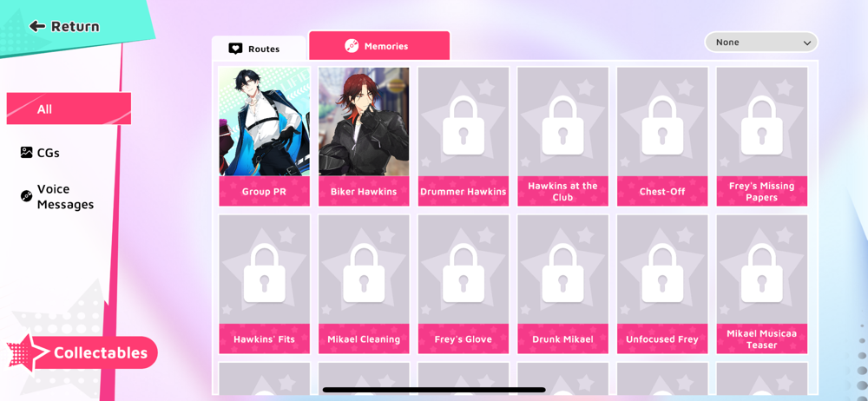Open the Group PR memory thumbnail
The height and width of the screenshot is (401, 868).
[x=264, y=136]
